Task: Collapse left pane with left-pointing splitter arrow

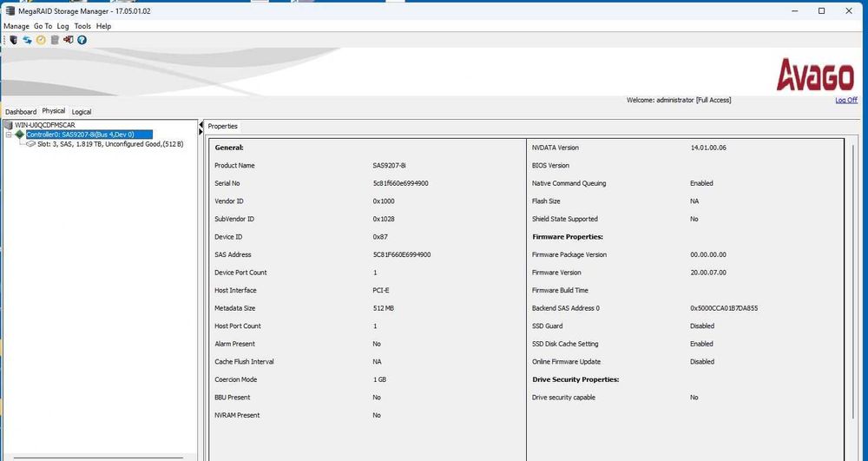Action: [201, 125]
